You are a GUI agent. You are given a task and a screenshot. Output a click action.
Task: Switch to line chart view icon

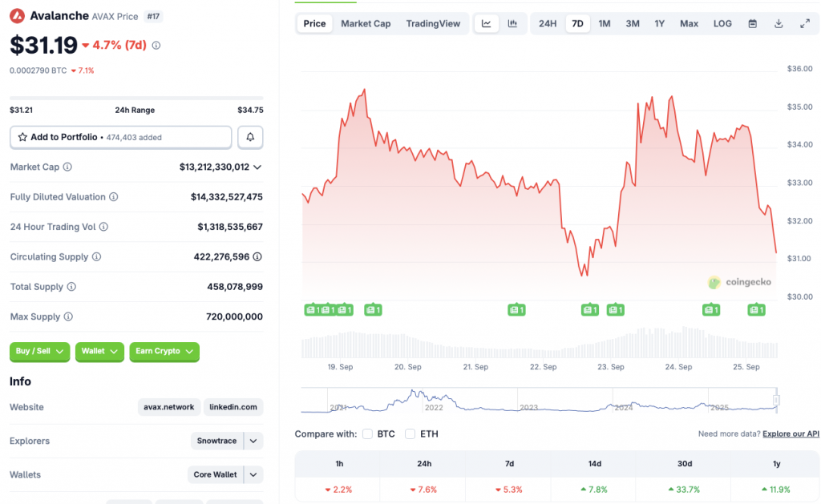(x=487, y=23)
